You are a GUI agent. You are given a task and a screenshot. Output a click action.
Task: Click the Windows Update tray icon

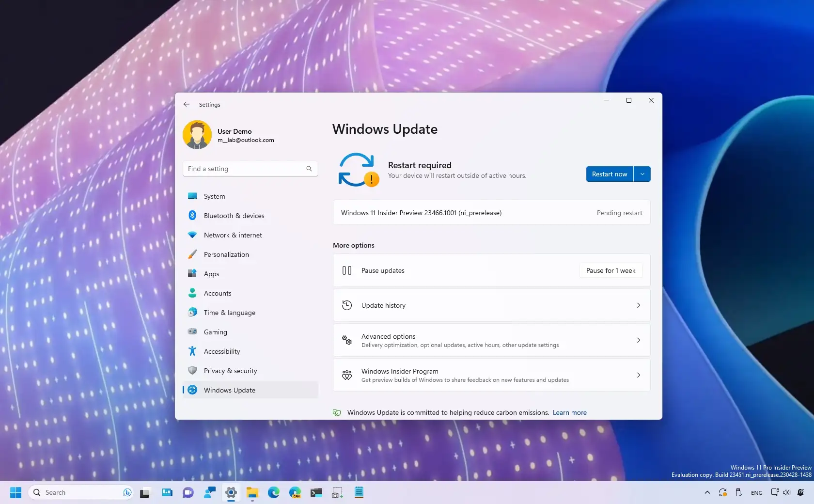click(x=723, y=492)
